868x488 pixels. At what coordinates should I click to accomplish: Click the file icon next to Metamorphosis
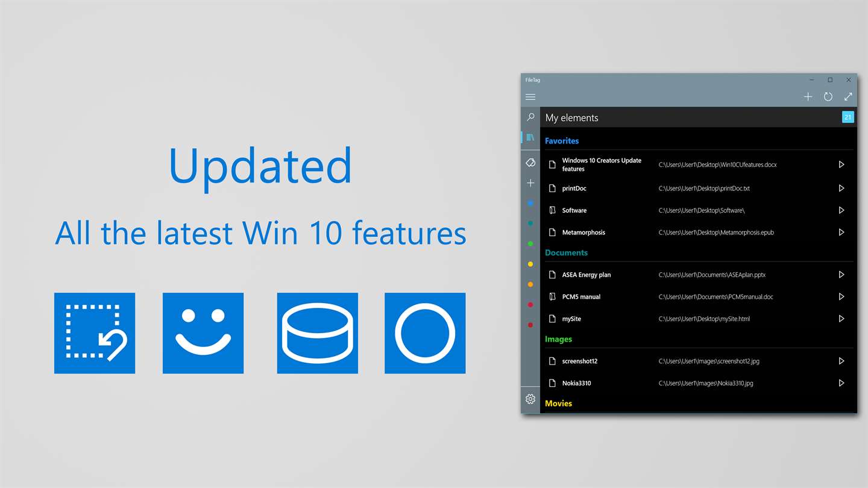coord(552,233)
